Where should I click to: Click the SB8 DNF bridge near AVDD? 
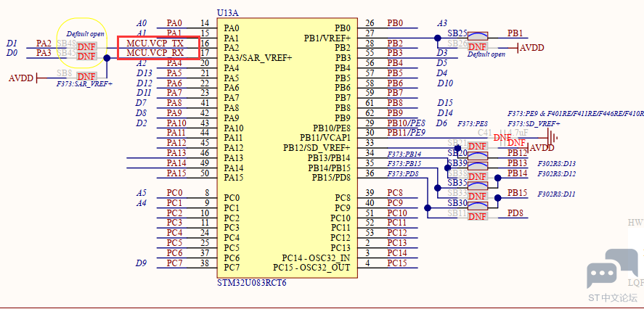click(86, 76)
